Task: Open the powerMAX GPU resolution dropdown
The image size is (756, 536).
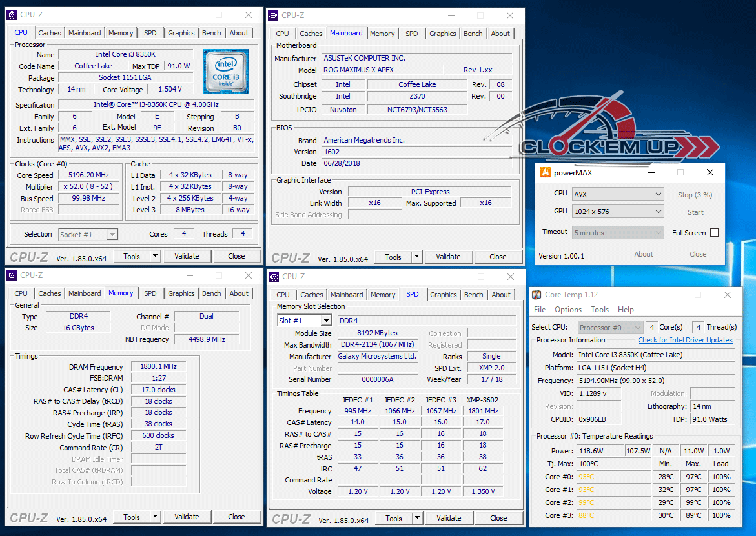Action: [618, 212]
